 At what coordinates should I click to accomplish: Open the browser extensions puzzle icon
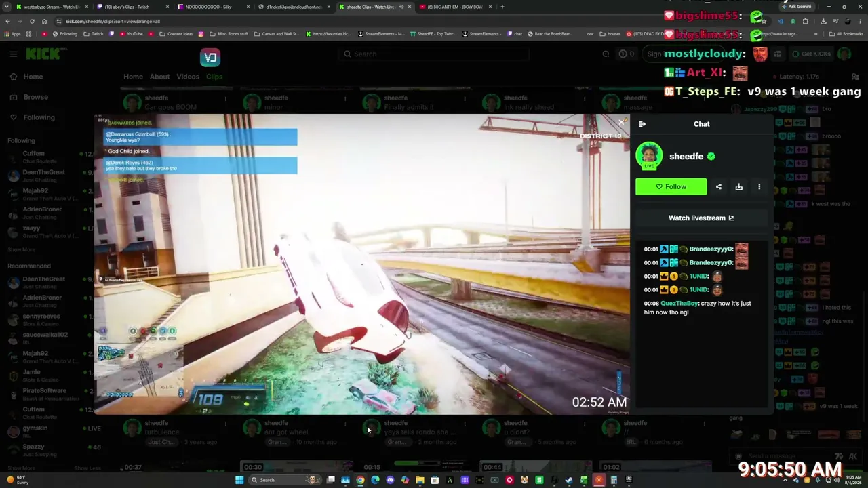[x=806, y=21]
